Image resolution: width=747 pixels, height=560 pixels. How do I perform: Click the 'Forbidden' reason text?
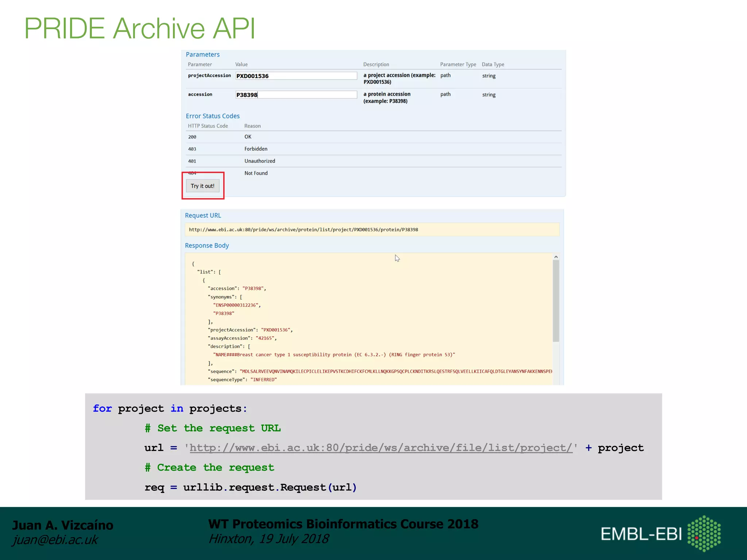256,149
